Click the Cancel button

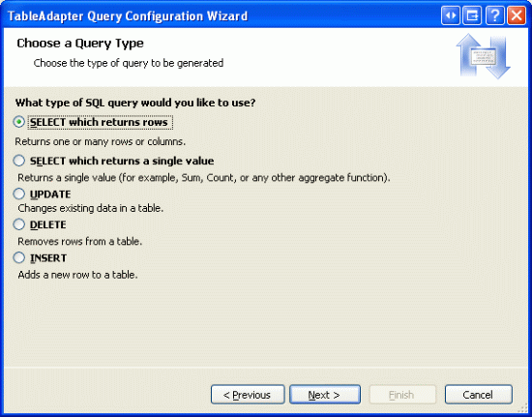pyautogui.click(x=479, y=395)
